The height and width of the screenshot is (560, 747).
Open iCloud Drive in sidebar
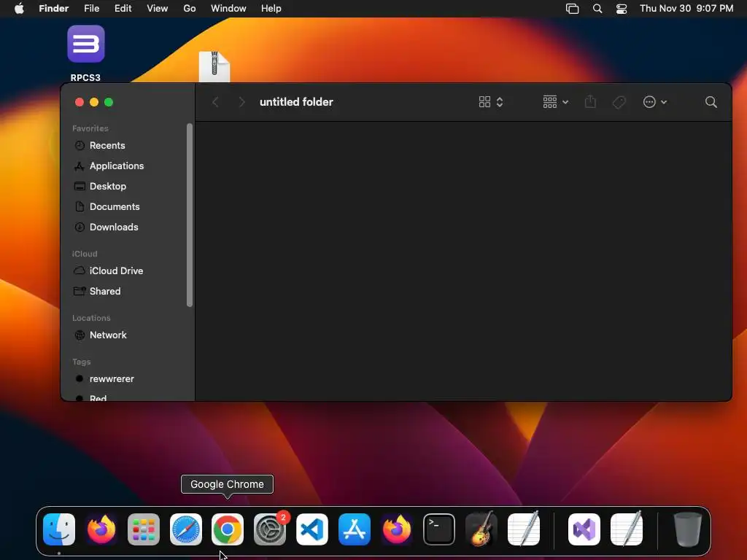point(116,271)
